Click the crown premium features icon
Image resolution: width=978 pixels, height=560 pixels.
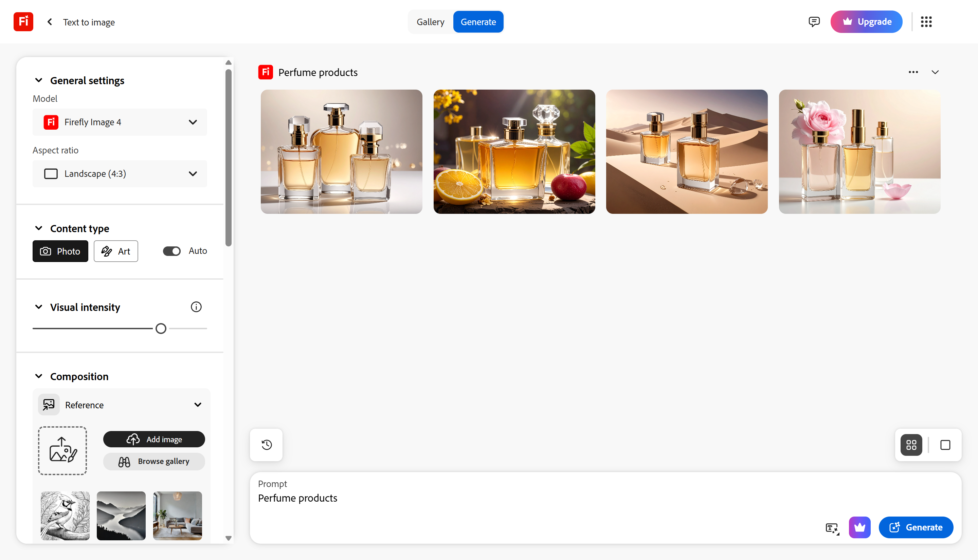tap(860, 527)
